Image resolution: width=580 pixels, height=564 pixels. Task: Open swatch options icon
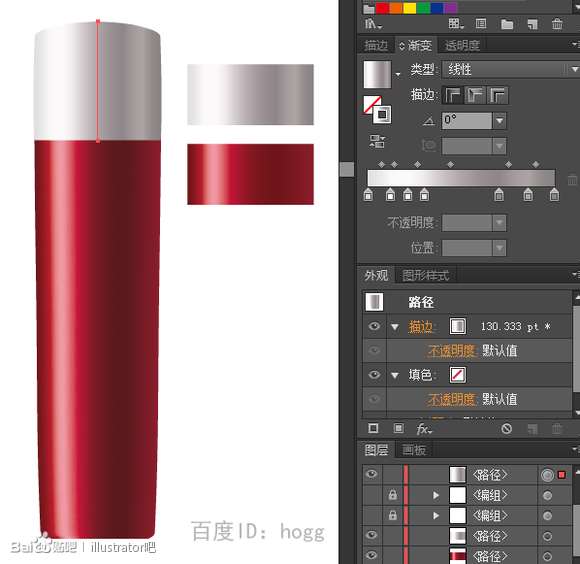pos(481,24)
